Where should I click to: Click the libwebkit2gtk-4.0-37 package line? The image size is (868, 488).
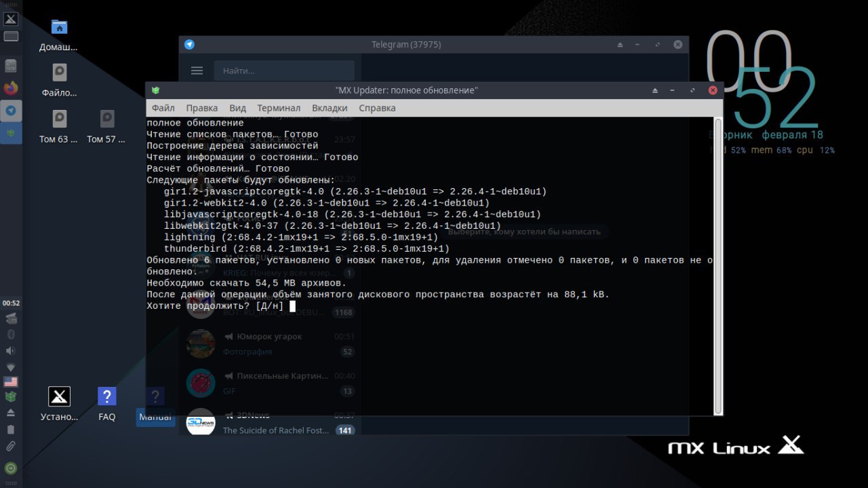332,226
